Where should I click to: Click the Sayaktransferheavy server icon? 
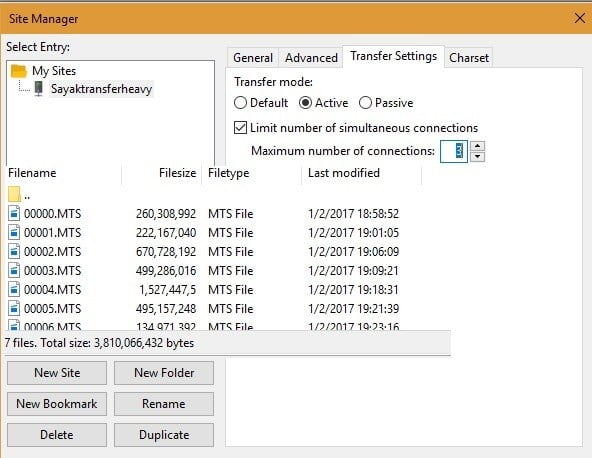click(39, 89)
